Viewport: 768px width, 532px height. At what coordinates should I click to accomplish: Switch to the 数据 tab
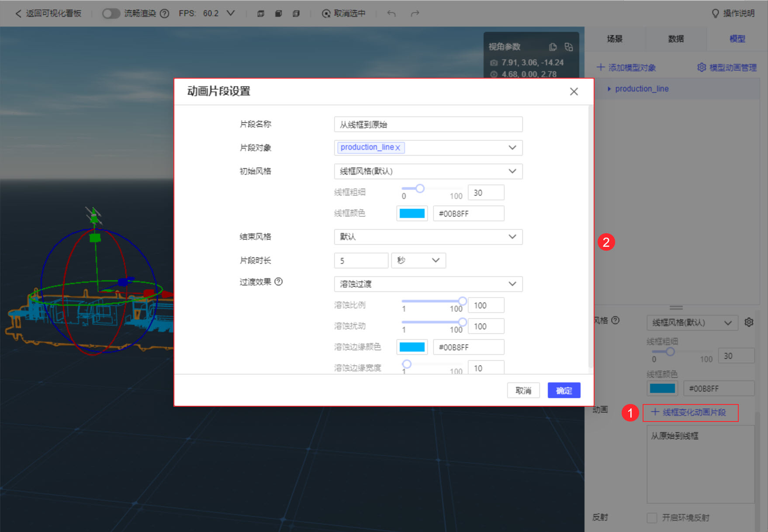[676, 39]
